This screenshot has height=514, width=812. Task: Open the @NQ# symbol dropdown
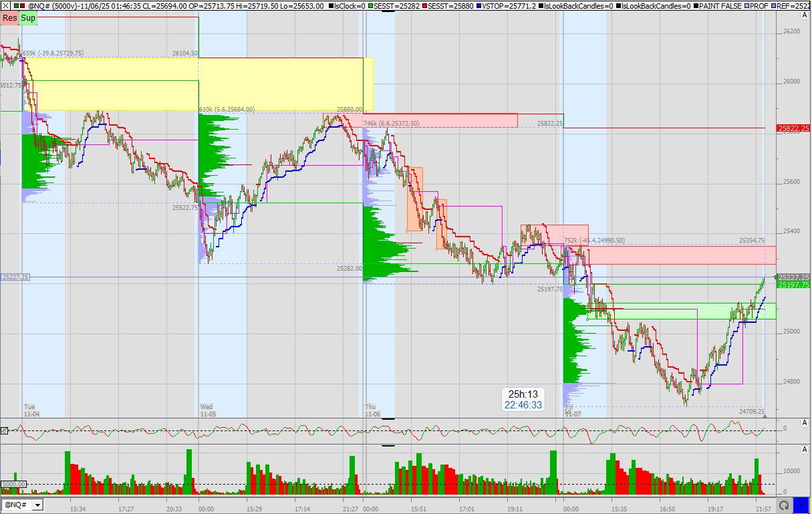click(x=38, y=505)
